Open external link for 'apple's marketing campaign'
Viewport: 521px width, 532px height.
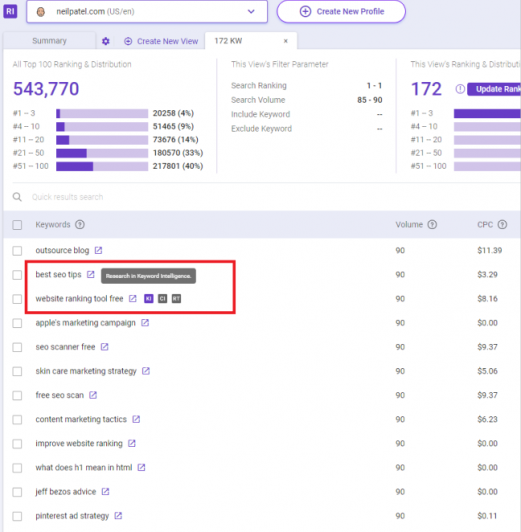pos(145,323)
